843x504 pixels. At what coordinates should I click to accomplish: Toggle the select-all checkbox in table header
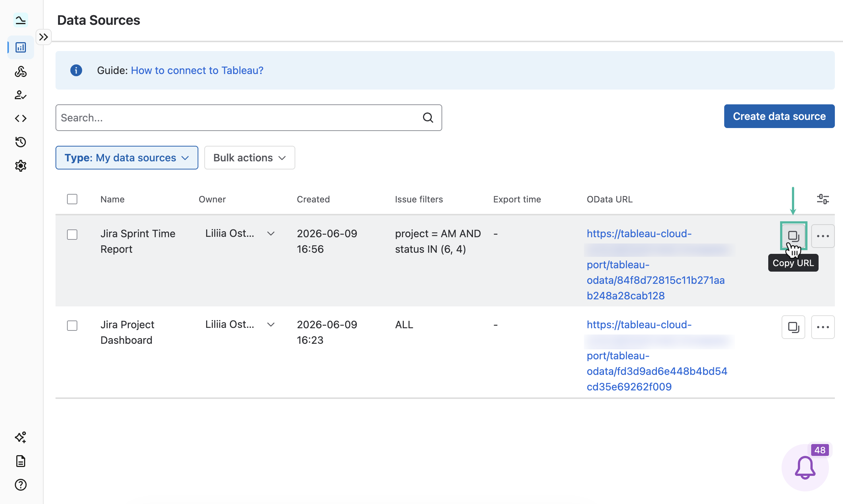72,199
